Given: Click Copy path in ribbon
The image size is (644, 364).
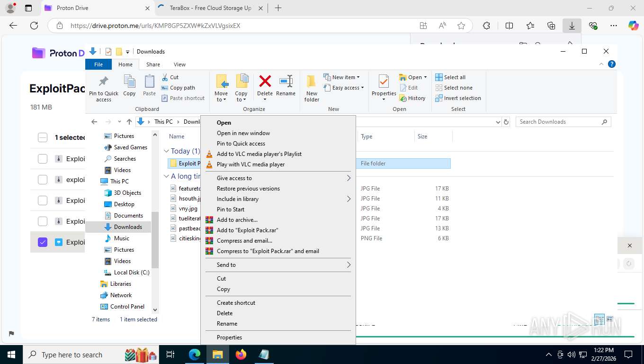Looking at the screenshot, I should [x=178, y=88].
